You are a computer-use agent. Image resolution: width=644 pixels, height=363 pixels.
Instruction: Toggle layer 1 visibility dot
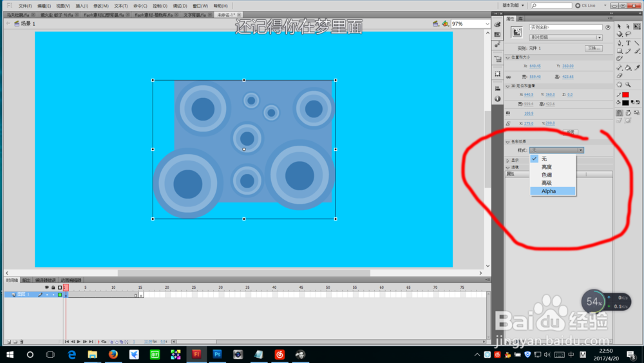tap(47, 295)
